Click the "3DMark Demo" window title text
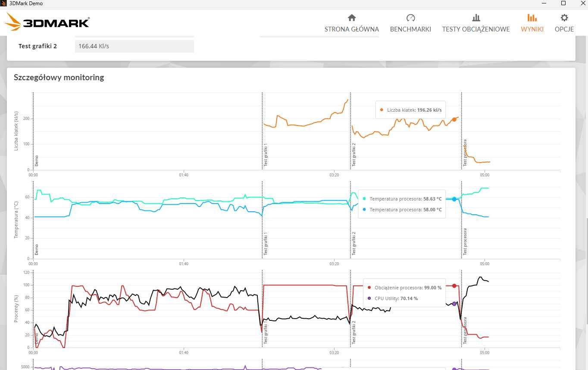 (26, 3)
